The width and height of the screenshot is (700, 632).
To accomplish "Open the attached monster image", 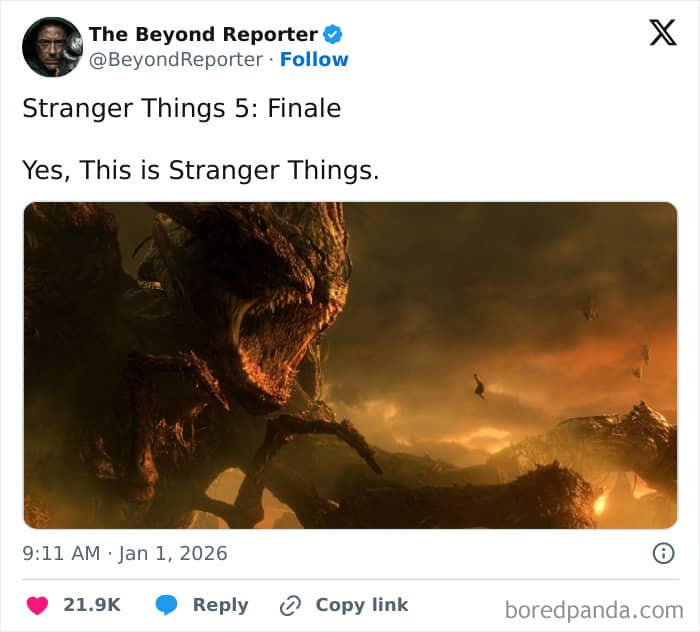I will (350, 365).
